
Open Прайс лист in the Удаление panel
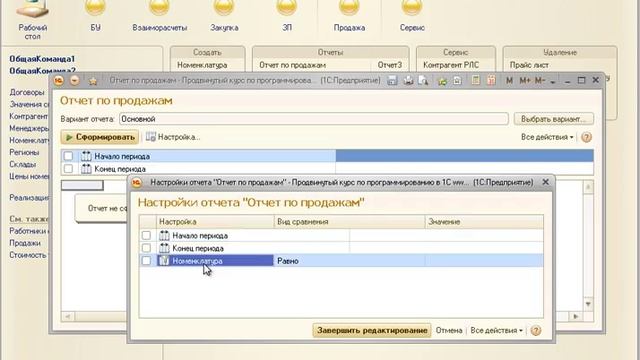click(529, 65)
